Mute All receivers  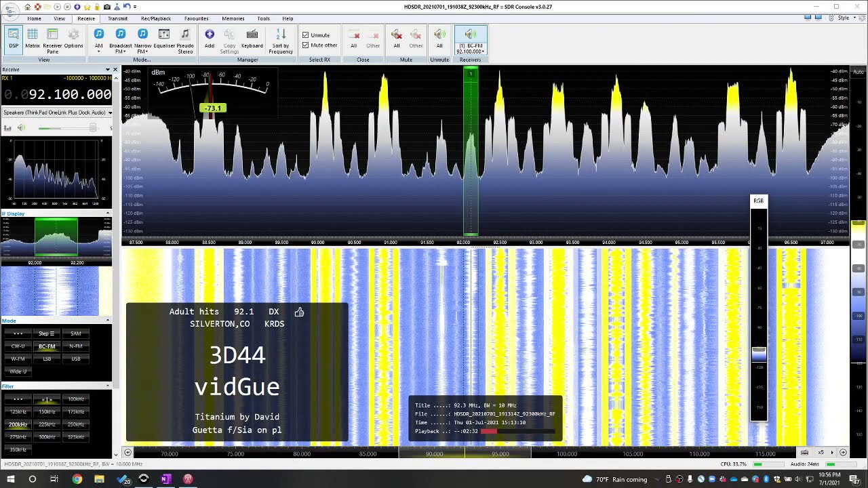[x=397, y=39]
